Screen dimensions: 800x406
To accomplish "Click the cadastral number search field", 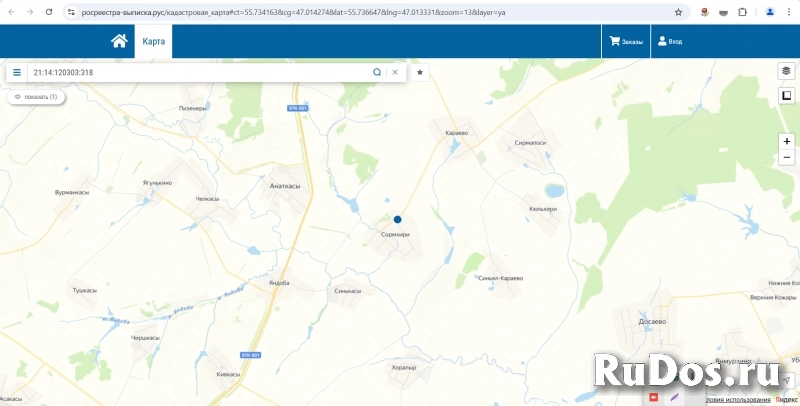I will pyautogui.click(x=199, y=72).
